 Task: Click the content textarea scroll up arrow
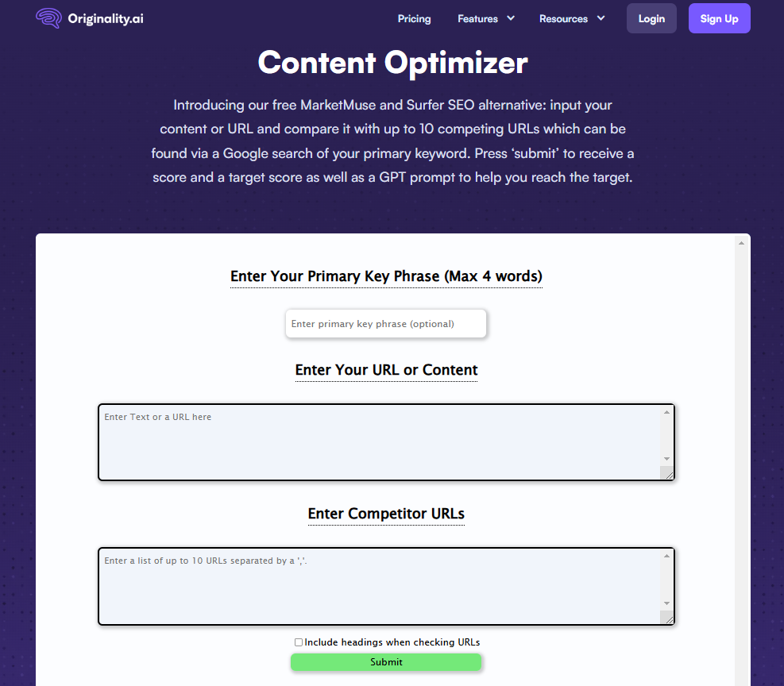click(x=666, y=412)
